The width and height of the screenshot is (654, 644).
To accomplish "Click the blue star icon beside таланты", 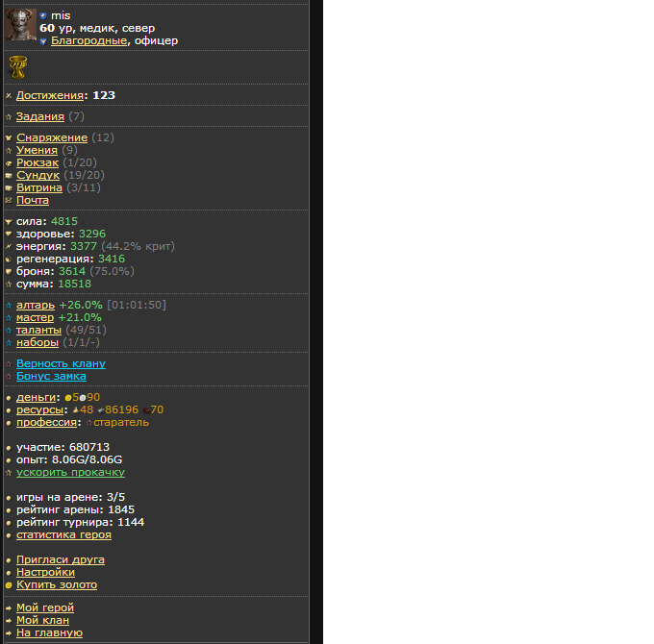I will click(9, 331).
